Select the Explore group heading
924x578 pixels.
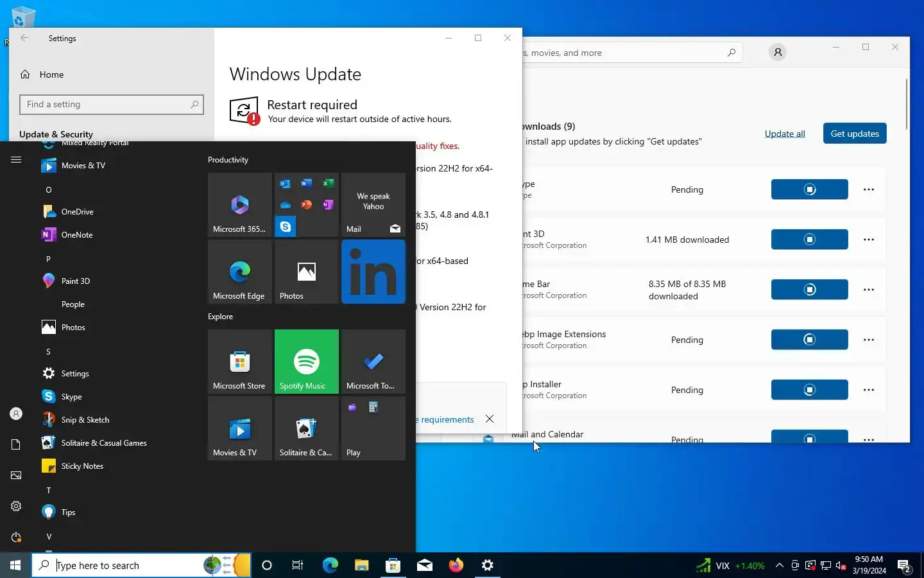pos(220,317)
